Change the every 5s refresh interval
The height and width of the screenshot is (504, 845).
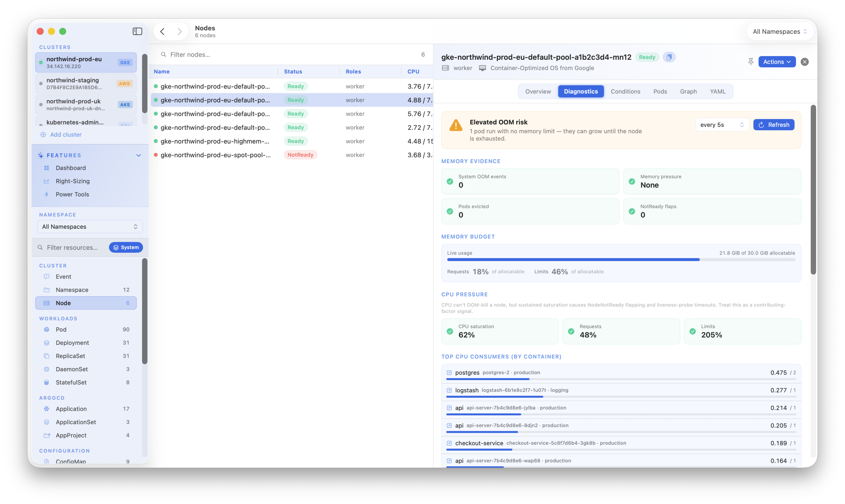click(x=722, y=125)
